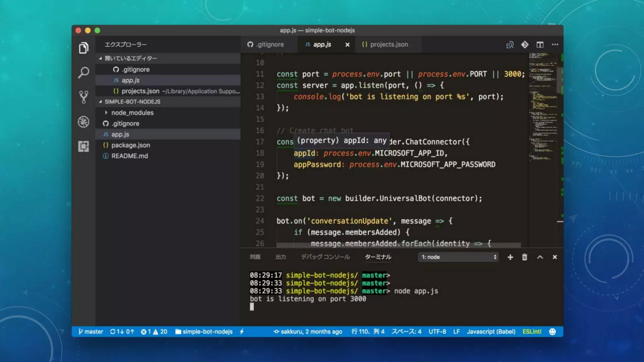Open the Explorer view in activity bar

tap(83, 48)
